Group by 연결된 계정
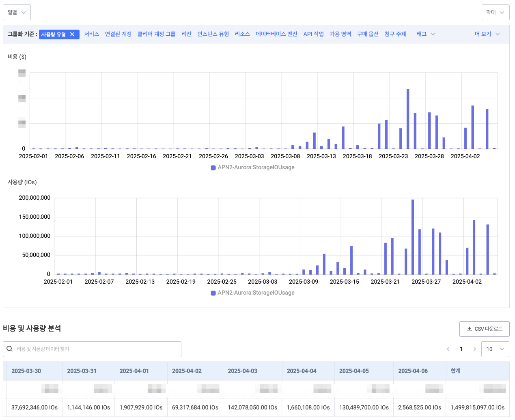The image size is (515, 420). (x=118, y=34)
